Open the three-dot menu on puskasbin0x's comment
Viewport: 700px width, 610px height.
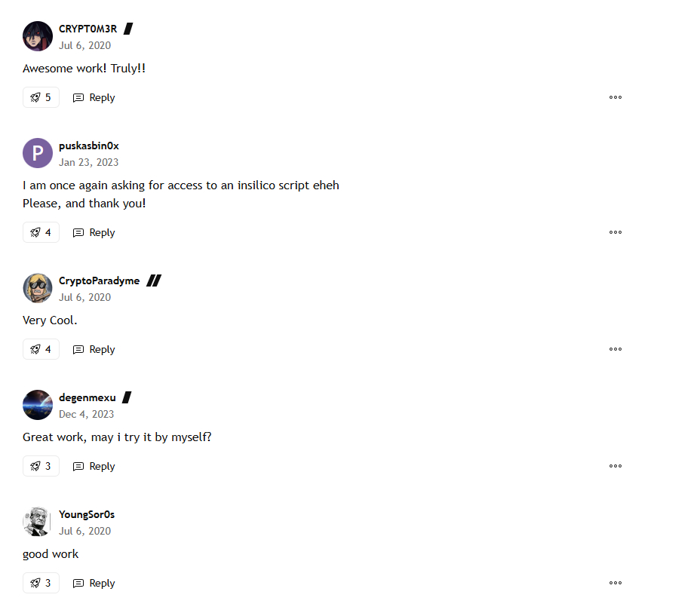pyautogui.click(x=616, y=232)
